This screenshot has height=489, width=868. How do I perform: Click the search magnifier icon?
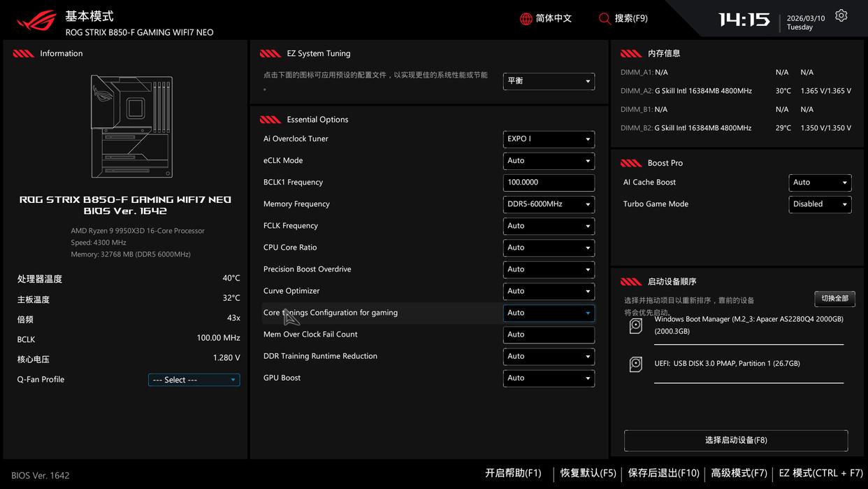point(605,19)
